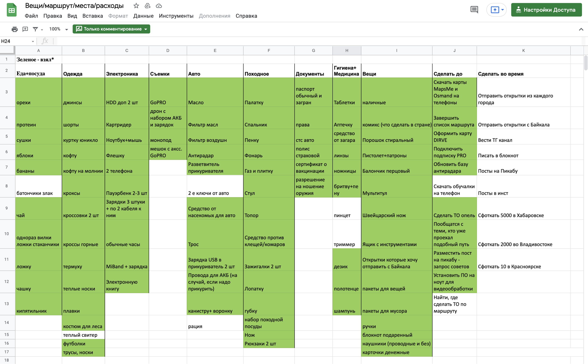
Task: Select cell 'карточки денежные'
Action: coord(397,352)
